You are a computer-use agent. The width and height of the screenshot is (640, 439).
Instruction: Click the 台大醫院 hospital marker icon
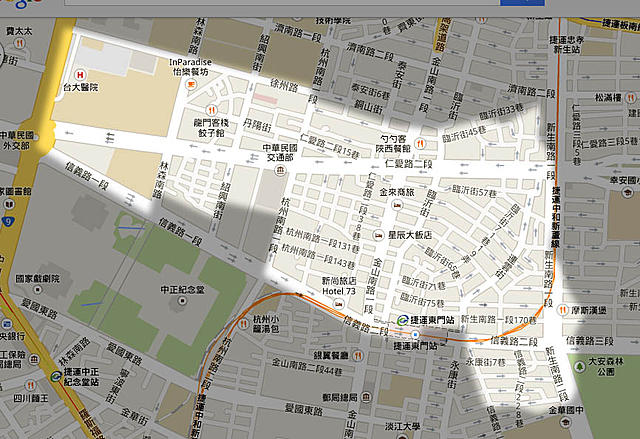point(81,73)
